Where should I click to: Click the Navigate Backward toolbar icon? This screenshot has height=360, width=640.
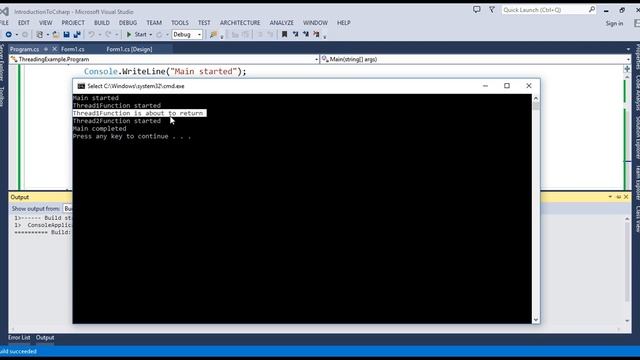point(9,35)
